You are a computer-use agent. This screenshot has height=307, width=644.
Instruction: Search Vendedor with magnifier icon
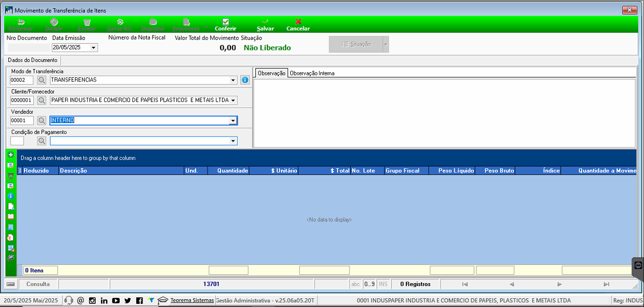pos(42,121)
